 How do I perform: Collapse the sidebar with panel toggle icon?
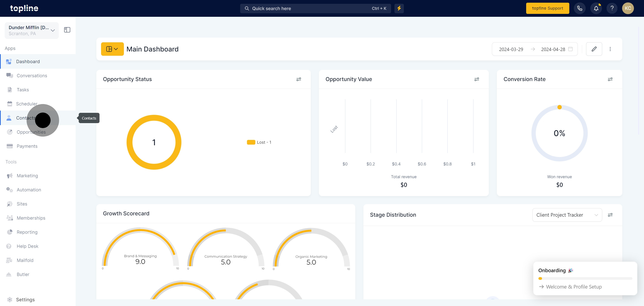point(67,30)
